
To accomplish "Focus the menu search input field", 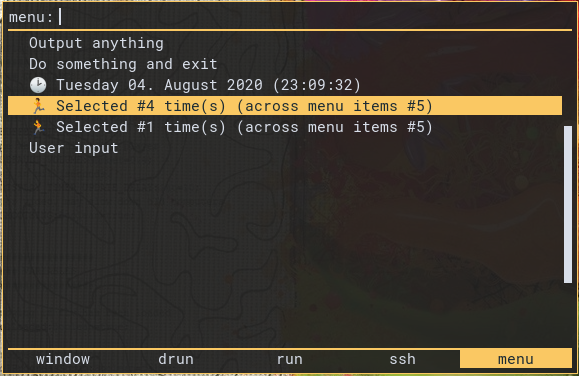I will pyautogui.click(x=315, y=17).
